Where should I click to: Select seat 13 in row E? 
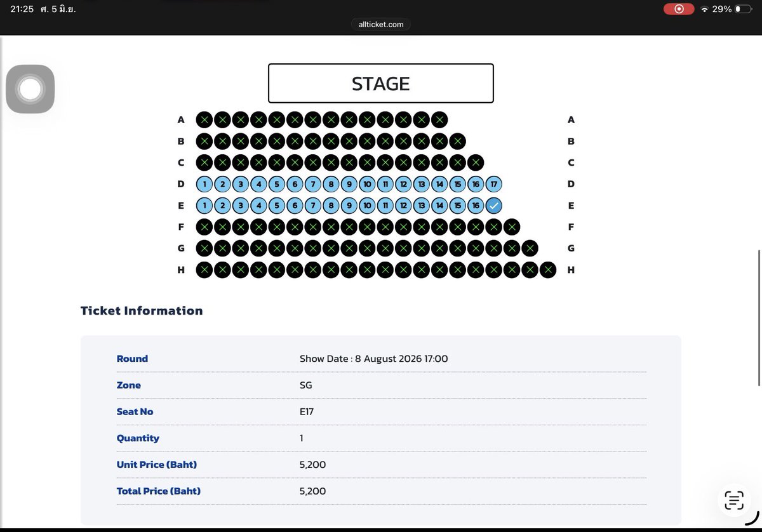pos(422,206)
